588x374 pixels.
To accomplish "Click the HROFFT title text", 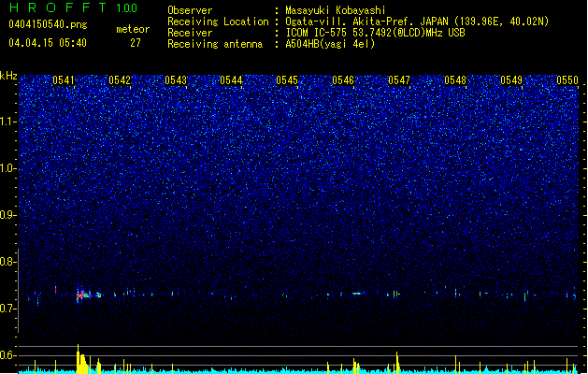I will (x=58, y=7).
